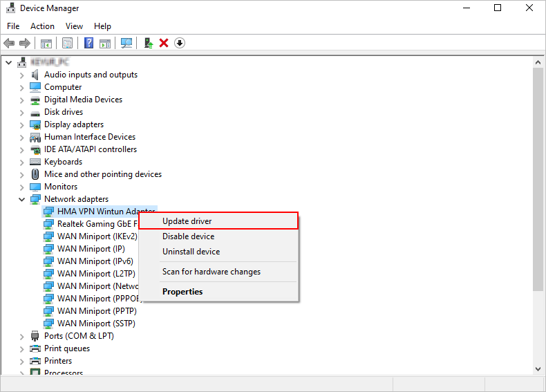This screenshot has width=546, height=392.
Task: Click Scan for hardware changes monitor icon
Action: click(126, 43)
